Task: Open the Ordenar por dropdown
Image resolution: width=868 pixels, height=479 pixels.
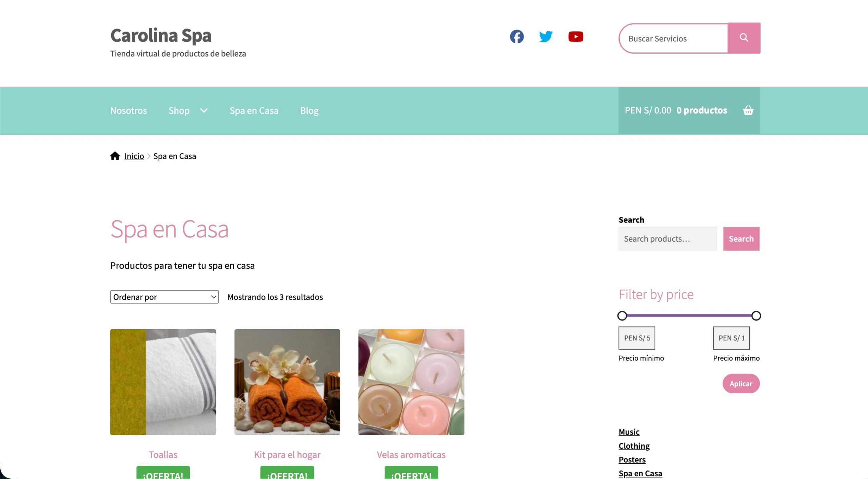Action: point(164,297)
